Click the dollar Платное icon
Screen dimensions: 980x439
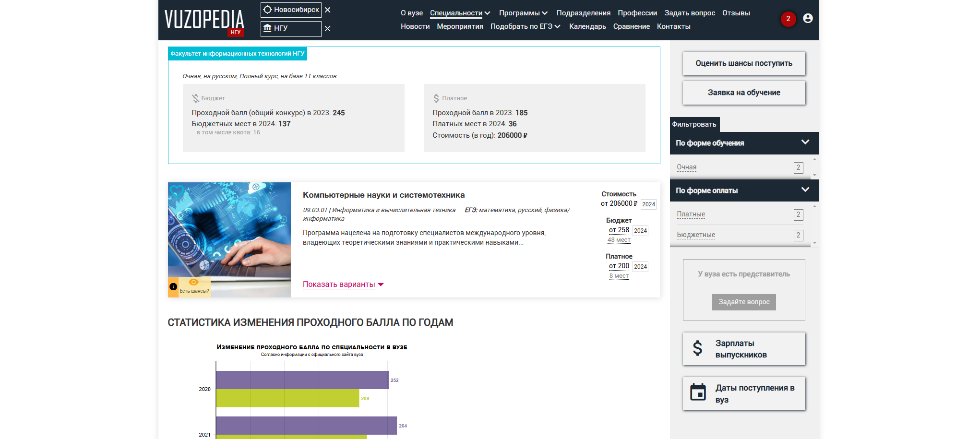(436, 98)
